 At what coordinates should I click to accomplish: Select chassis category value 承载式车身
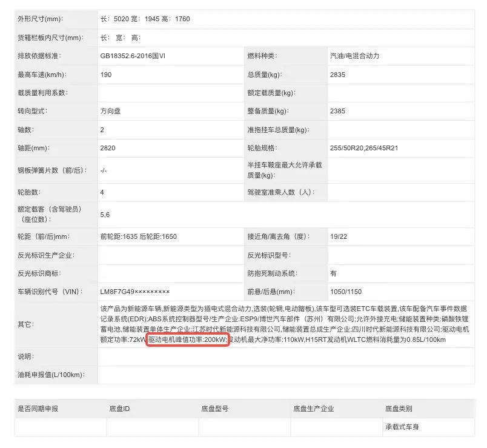402,427
